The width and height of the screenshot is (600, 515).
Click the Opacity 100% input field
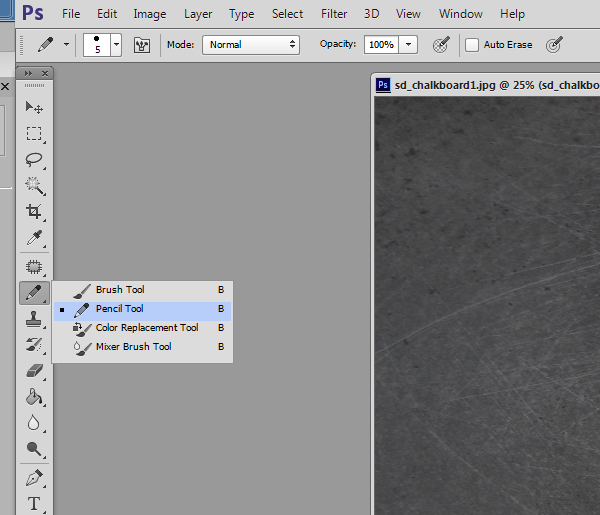tap(380, 45)
